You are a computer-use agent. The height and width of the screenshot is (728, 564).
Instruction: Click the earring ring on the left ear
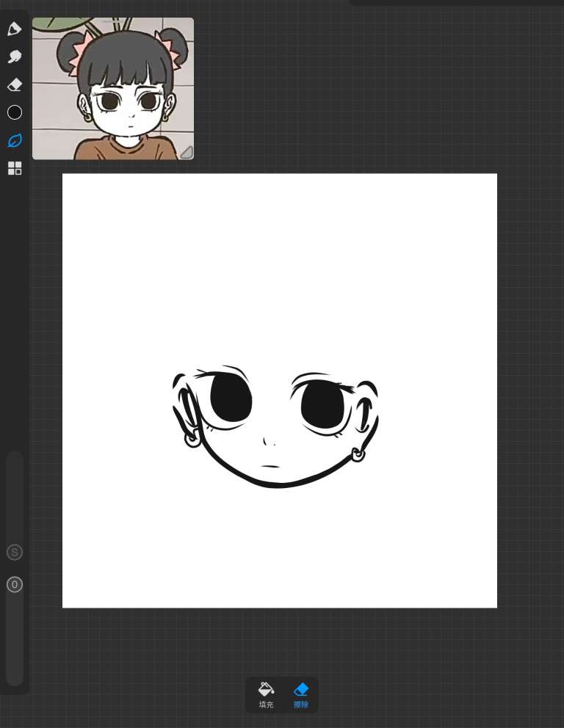[192, 440]
